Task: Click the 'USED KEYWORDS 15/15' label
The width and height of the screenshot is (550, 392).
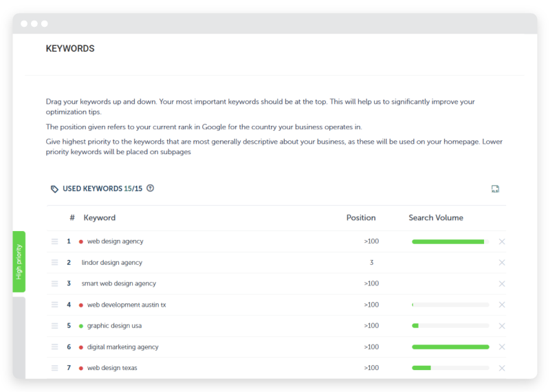Action: pos(102,189)
